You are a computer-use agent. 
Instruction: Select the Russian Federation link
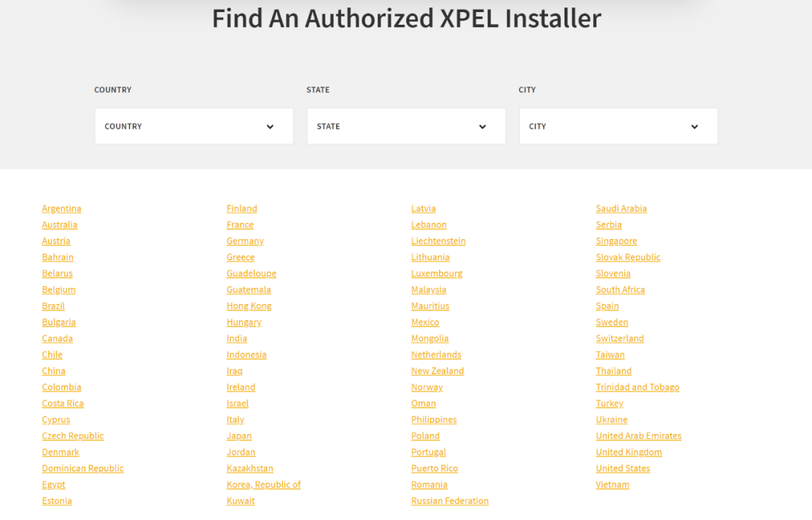450,501
